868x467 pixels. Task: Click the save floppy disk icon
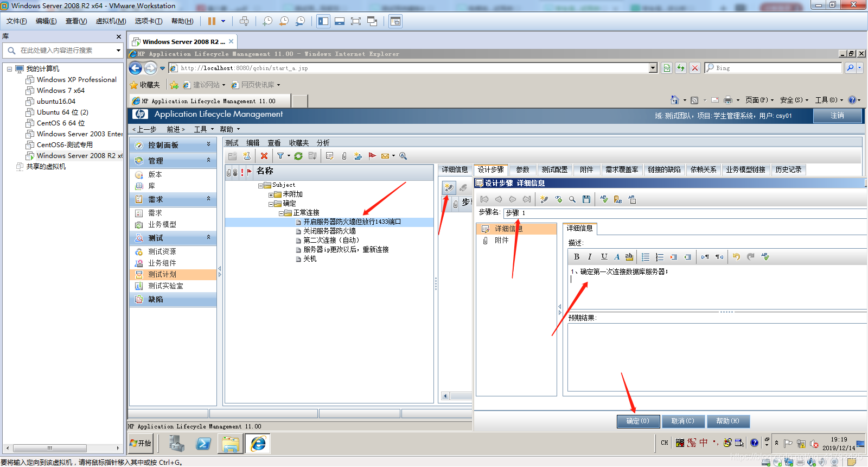pyautogui.click(x=586, y=199)
